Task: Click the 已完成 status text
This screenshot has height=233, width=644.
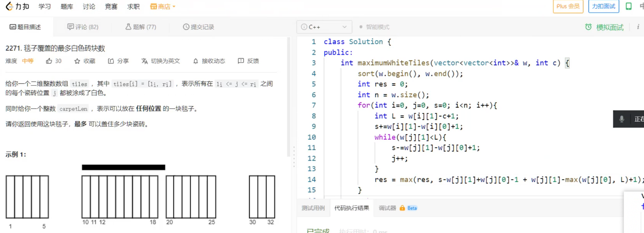Action: pos(318,231)
